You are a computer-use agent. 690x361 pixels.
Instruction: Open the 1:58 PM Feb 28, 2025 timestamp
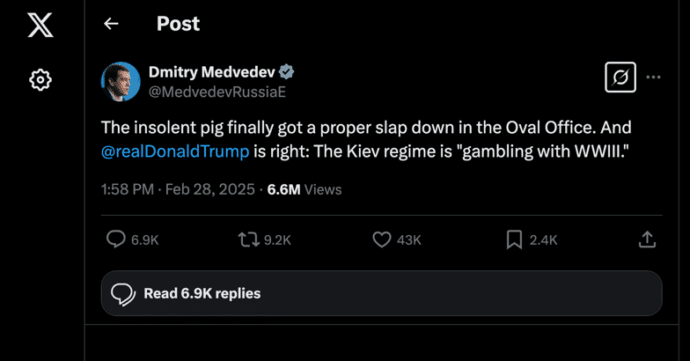(x=178, y=189)
